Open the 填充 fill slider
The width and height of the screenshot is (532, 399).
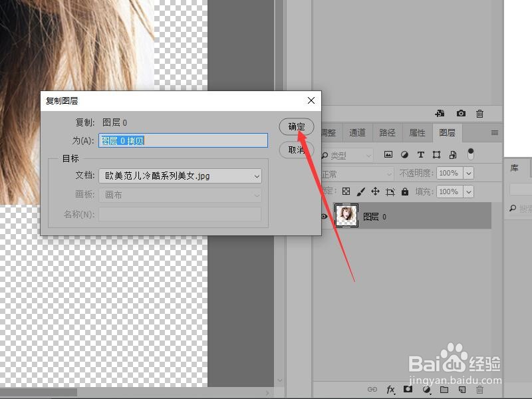(x=467, y=192)
